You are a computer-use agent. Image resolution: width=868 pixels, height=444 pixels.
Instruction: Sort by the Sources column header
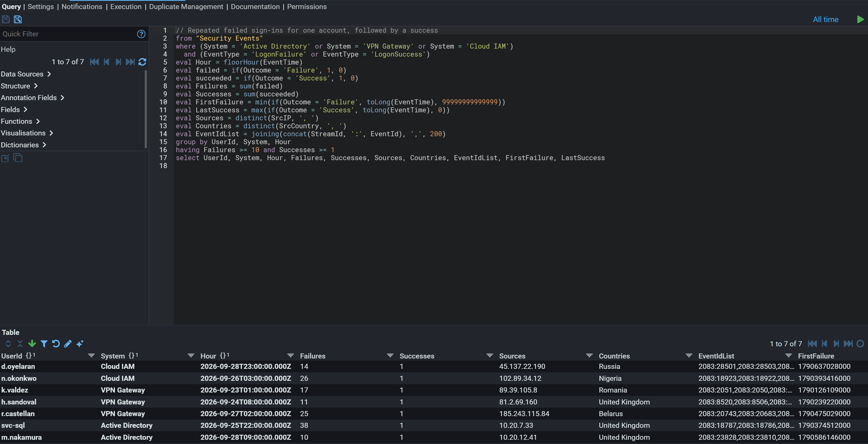[x=512, y=356]
